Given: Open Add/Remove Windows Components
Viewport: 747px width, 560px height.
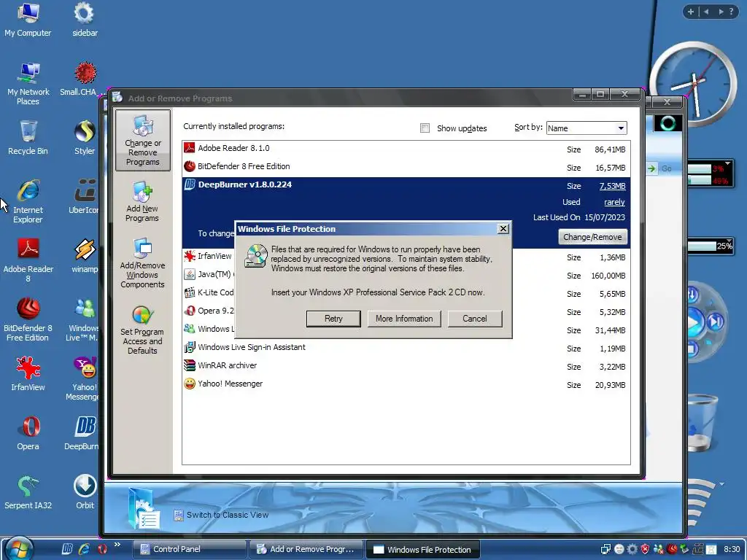Looking at the screenshot, I should [x=142, y=262].
